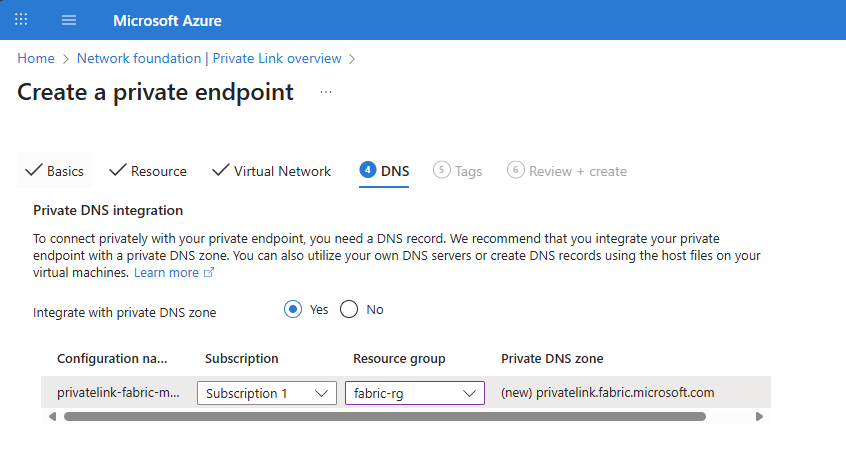Click the horizontal scrollbar thumb under table
The height and width of the screenshot is (451, 846).
coord(385,416)
